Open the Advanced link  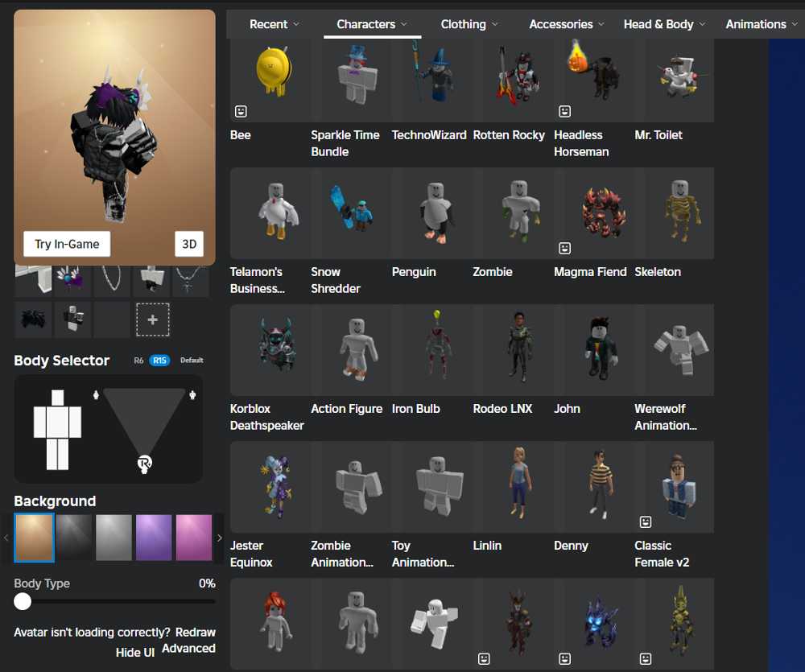point(188,649)
